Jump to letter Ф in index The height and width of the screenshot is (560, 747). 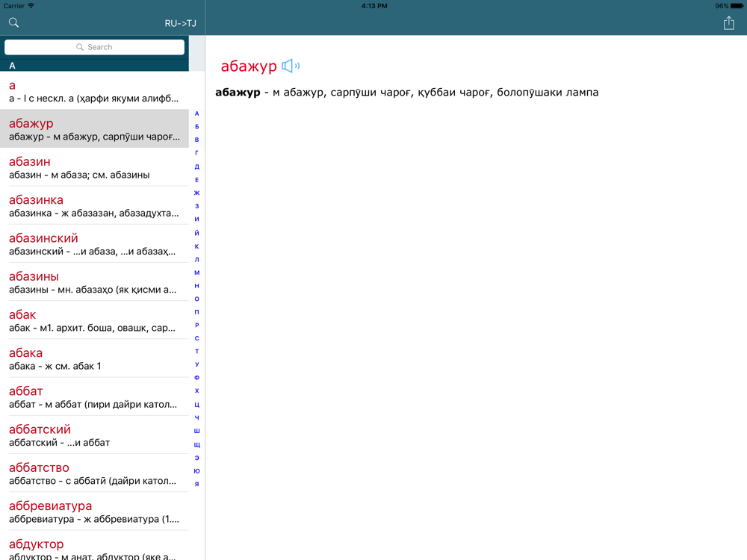[x=196, y=378]
